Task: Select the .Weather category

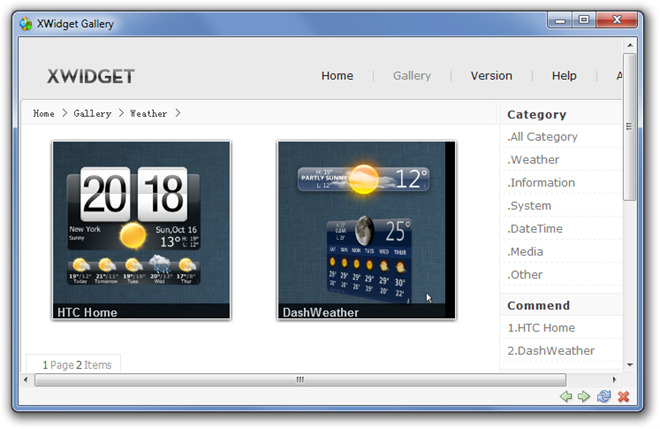Action: click(x=533, y=160)
